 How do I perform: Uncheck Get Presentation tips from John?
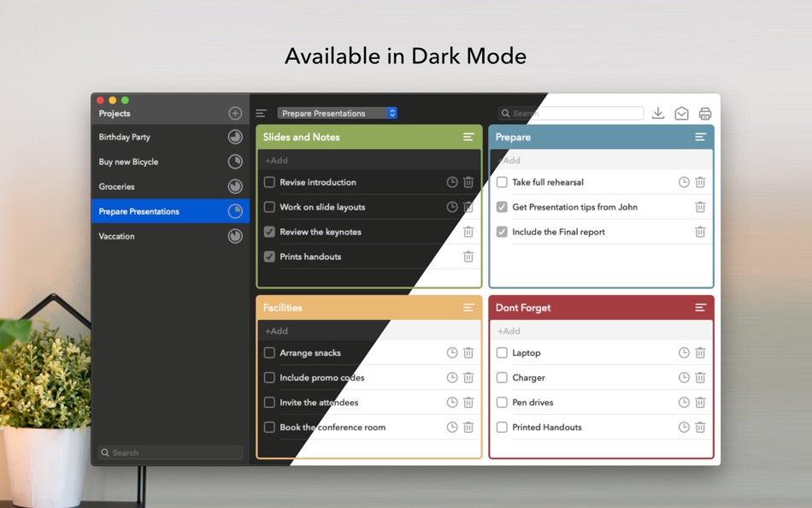pos(502,207)
